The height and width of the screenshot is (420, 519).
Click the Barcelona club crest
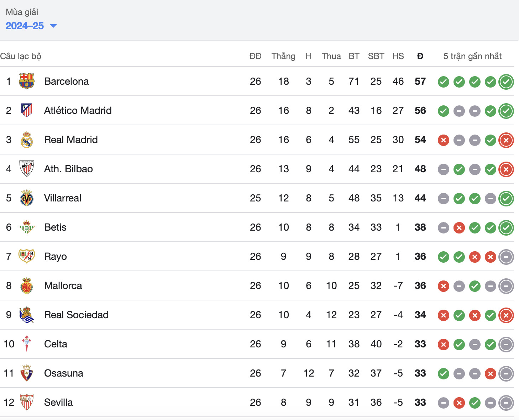(x=27, y=81)
